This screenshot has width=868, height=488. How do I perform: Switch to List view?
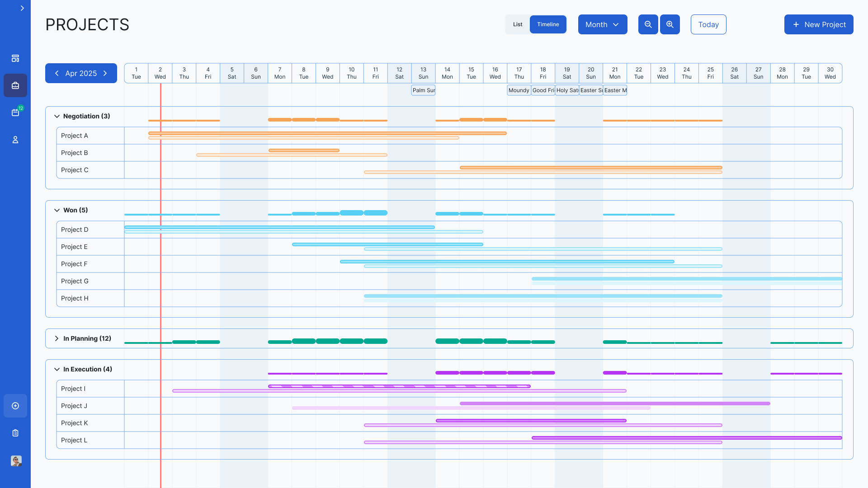coord(518,24)
